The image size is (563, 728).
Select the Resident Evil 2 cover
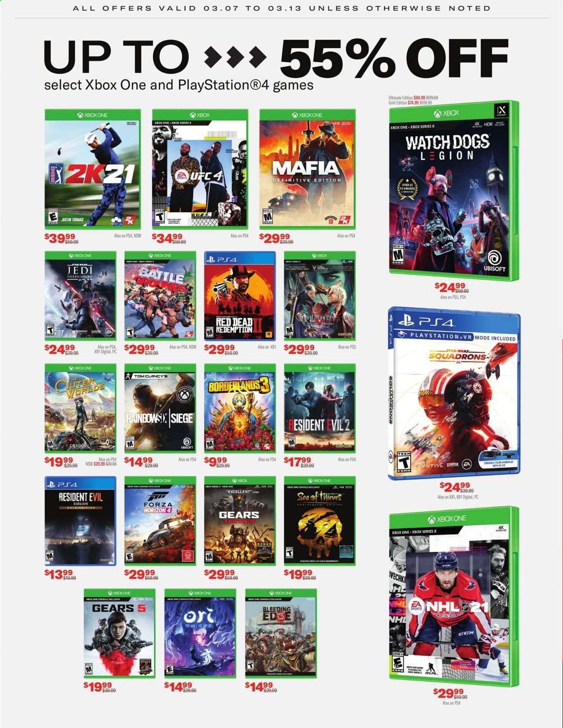click(320, 409)
